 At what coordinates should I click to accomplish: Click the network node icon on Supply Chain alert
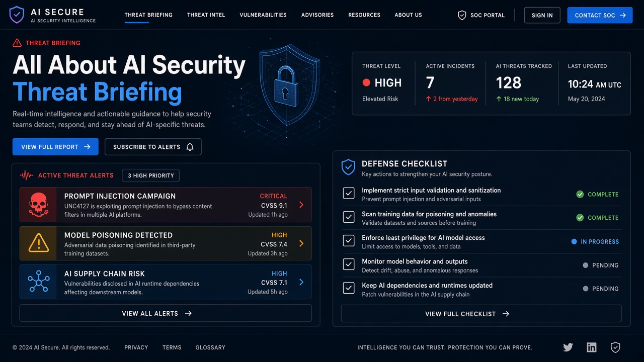pyautogui.click(x=39, y=282)
